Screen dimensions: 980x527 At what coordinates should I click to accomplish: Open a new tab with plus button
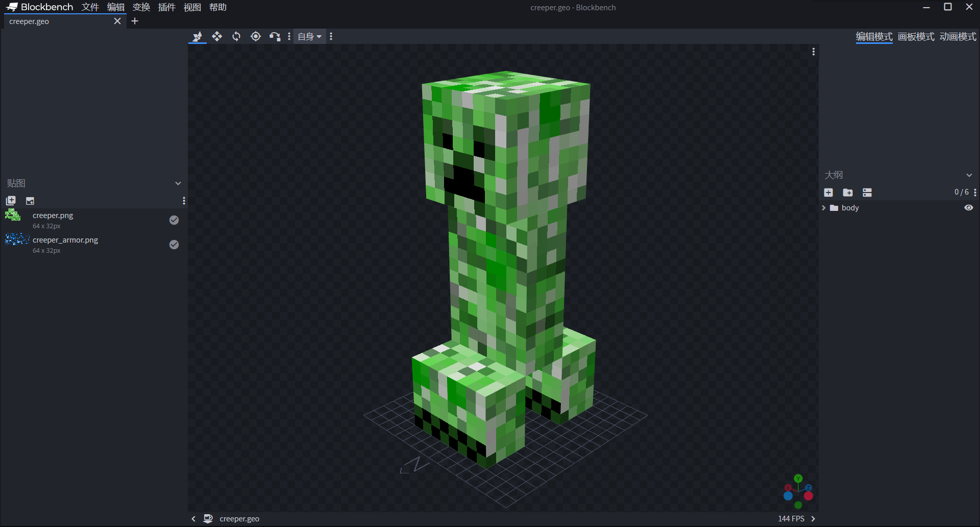[x=135, y=21]
